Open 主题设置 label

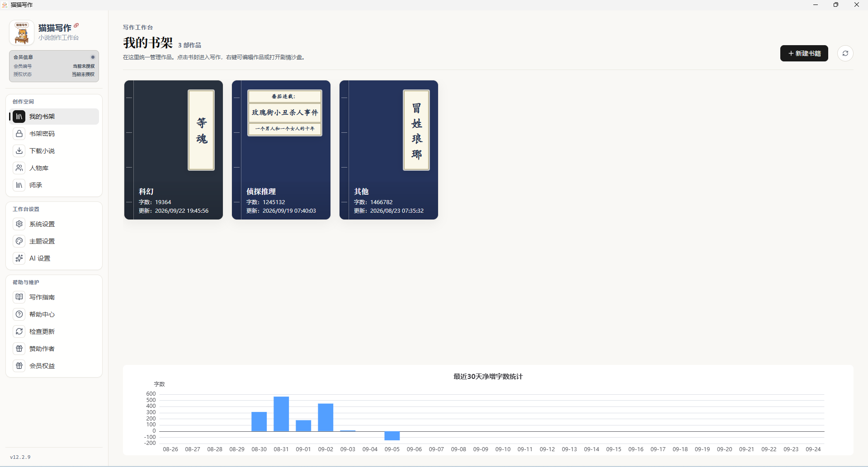[42, 241]
